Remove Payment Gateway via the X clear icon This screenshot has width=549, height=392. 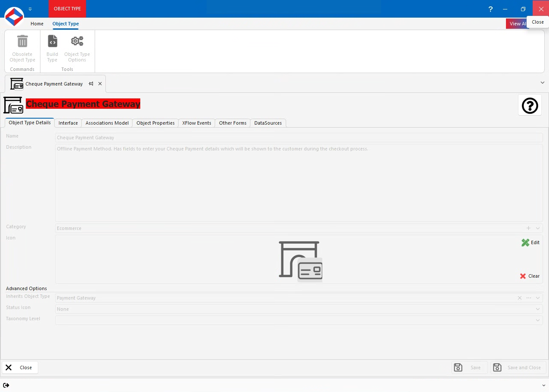click(519, 297)
